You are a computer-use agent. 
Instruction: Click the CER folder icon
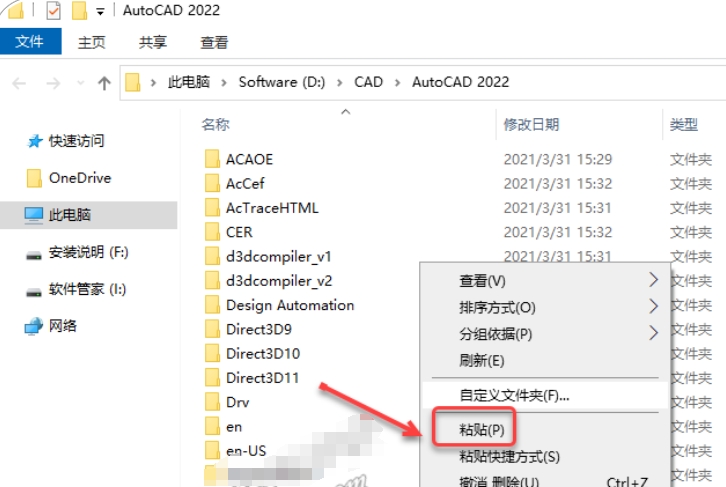212,231
